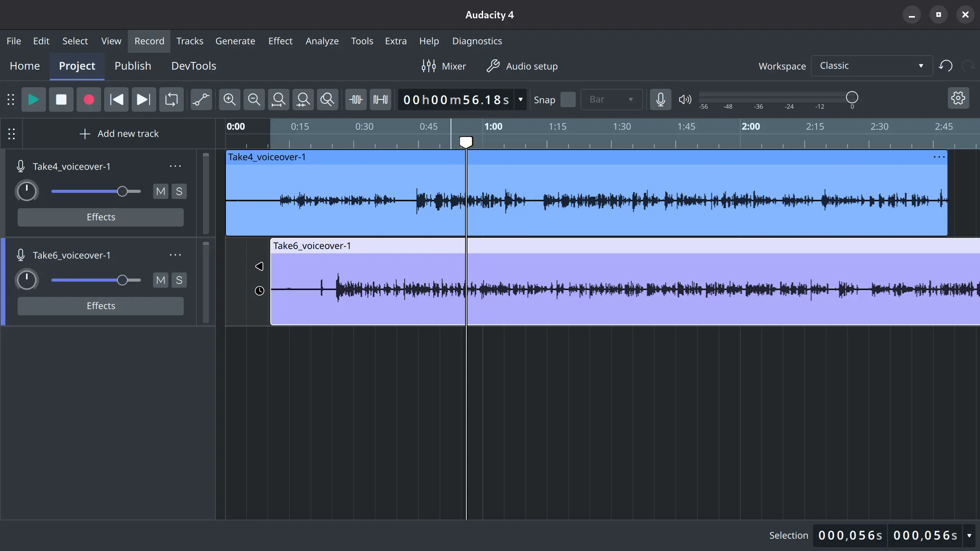This screenshot has height=551, width=980.
Task: Mute the Take4_voiceover-1 track
Action: point(161,191)
